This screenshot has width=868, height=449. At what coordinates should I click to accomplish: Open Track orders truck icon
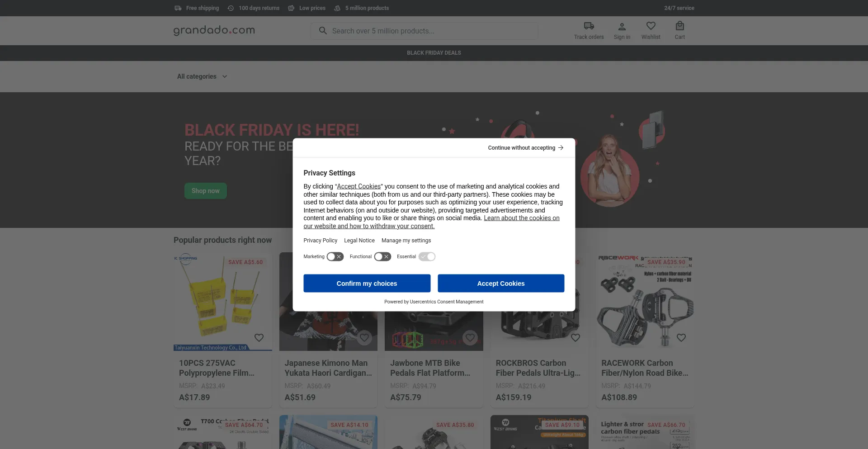tap(589, 26)
